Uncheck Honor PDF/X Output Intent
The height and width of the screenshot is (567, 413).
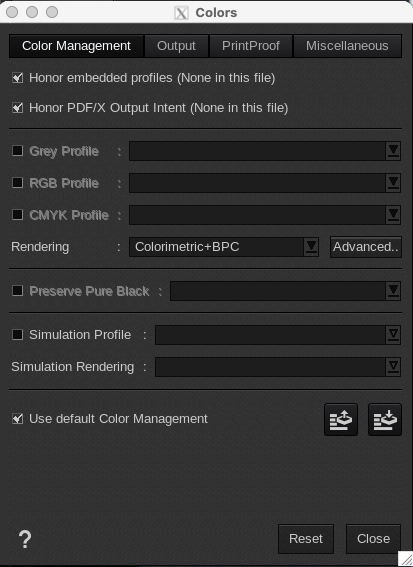[x=17, y=108]
